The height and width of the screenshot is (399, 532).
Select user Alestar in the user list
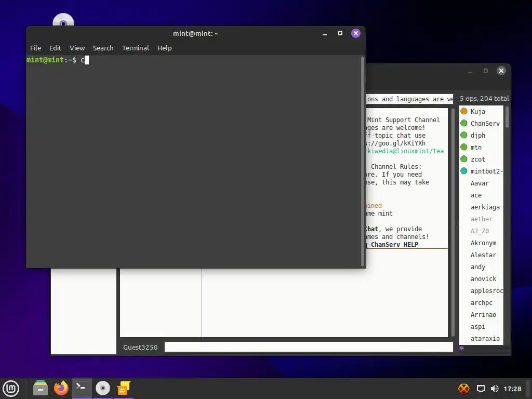point(481,255)
